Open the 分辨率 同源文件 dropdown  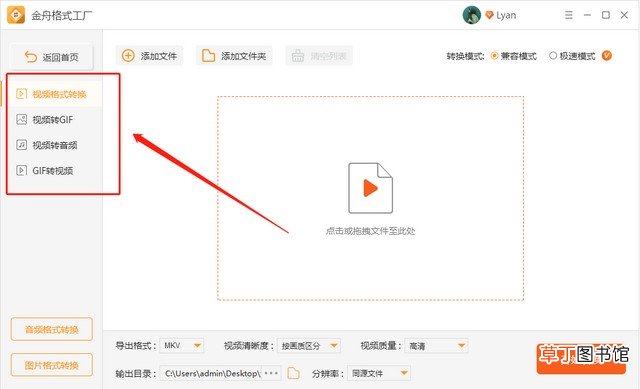[x=379, y=373]
